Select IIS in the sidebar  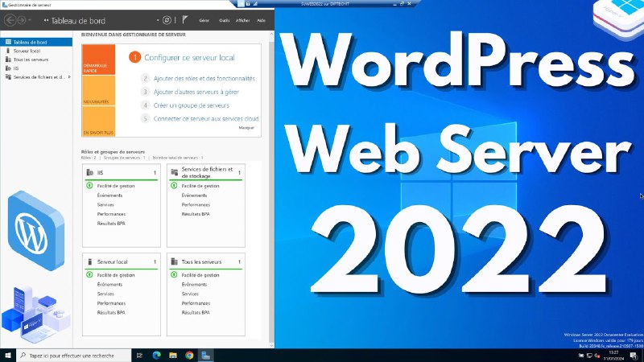pyautogui.click(x=36, y=68)
